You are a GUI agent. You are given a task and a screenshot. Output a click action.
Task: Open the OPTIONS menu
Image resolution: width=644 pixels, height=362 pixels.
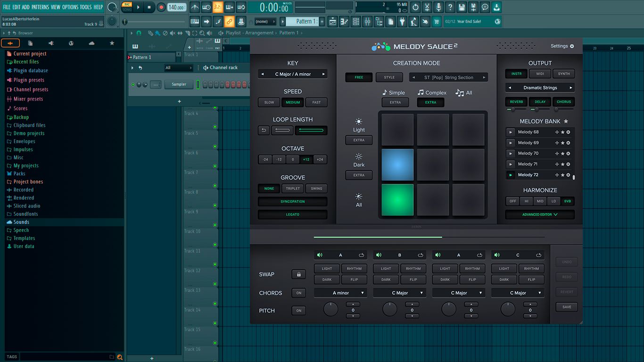pyautogui.click(x=70, y=7)
